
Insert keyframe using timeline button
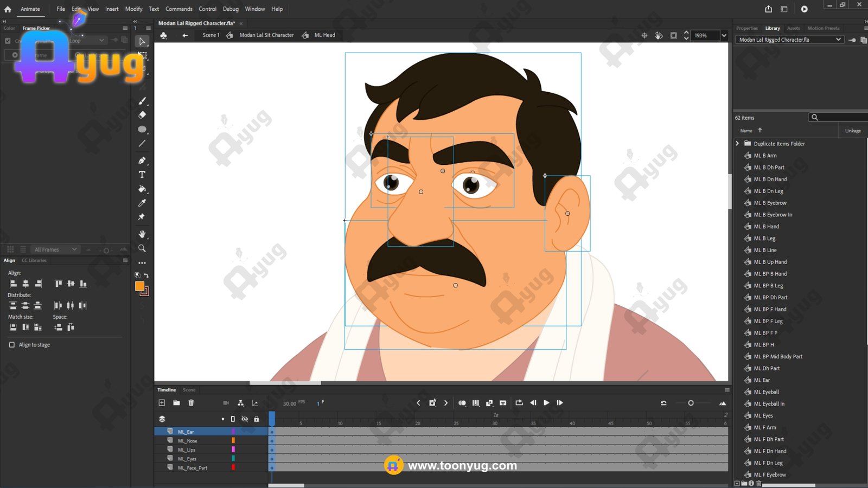pos(432,403)
